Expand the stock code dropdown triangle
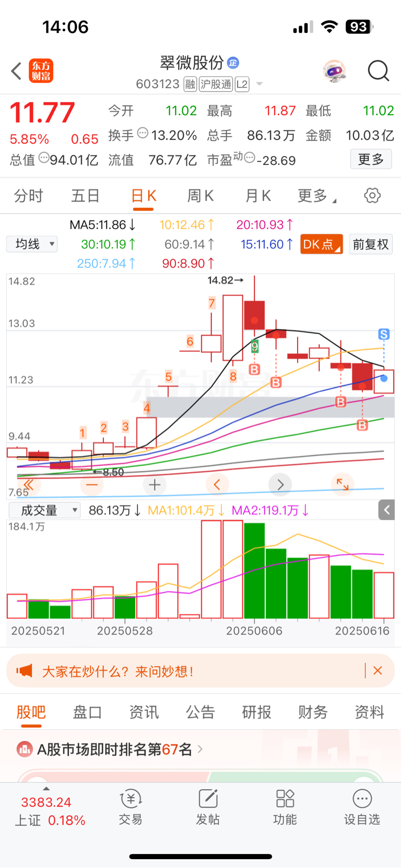This screenshot has height=868, width=401. click(x=260, y=84)
